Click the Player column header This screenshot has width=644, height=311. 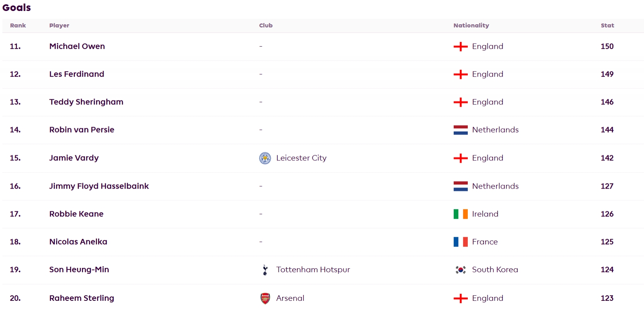[x=59, y=25]
